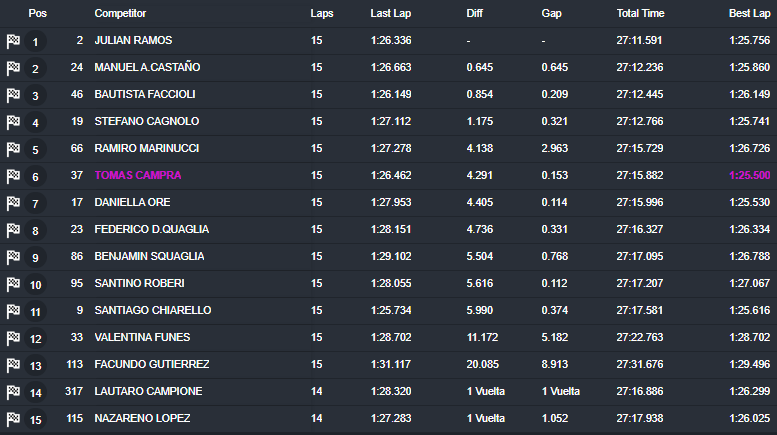Click the position 4 badge

pos(35,123)
